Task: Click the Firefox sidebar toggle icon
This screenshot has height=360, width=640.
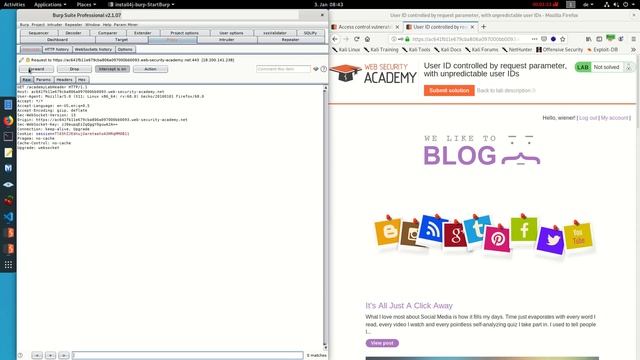Action: pyautogui.click(x=599, y=39)
